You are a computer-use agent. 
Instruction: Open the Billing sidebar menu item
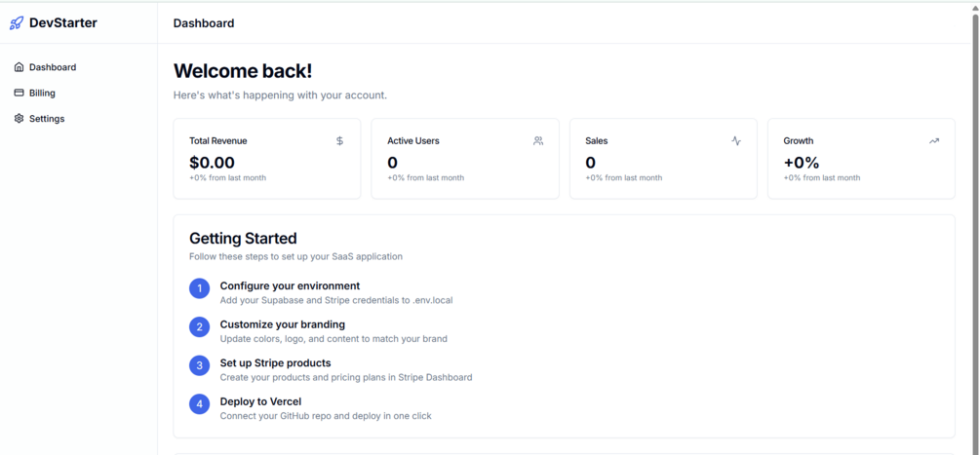tap(79, 93)
